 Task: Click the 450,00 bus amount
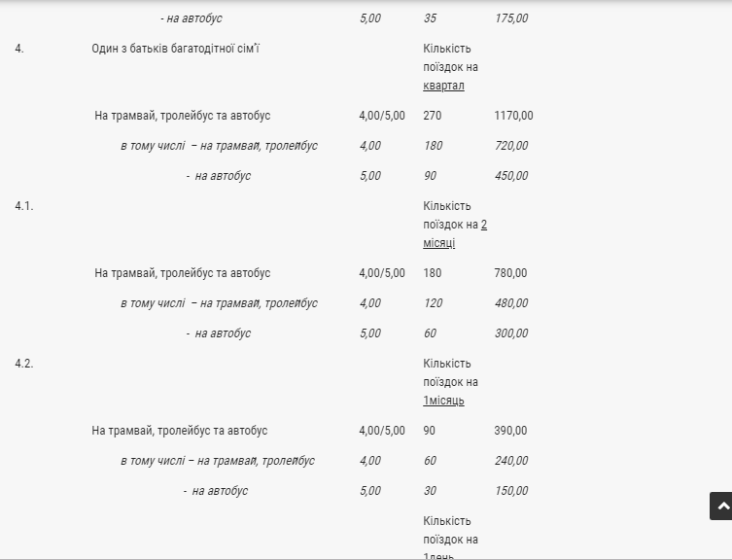(510, 176)
